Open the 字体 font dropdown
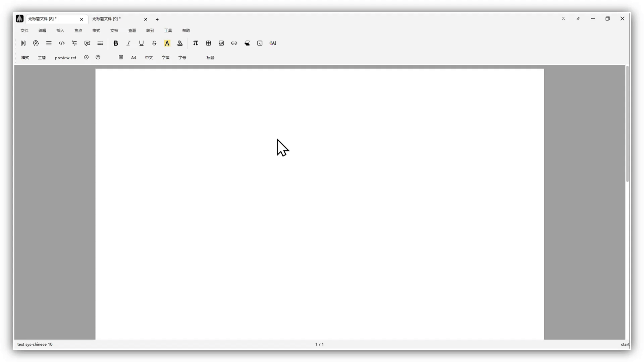 coord(165,58)
